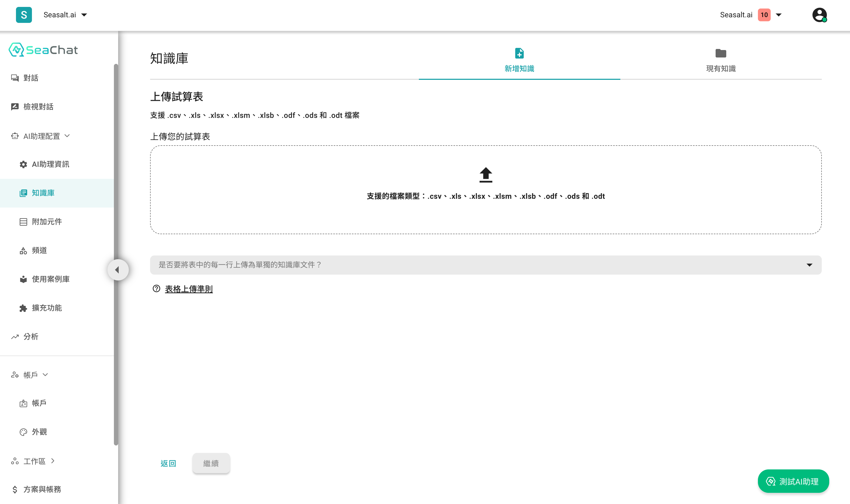Viewport: 850px width, 504px height.
Task: Open the Seasalt.ai notifications dropdown with badge 10
Action: pos(750,15)
